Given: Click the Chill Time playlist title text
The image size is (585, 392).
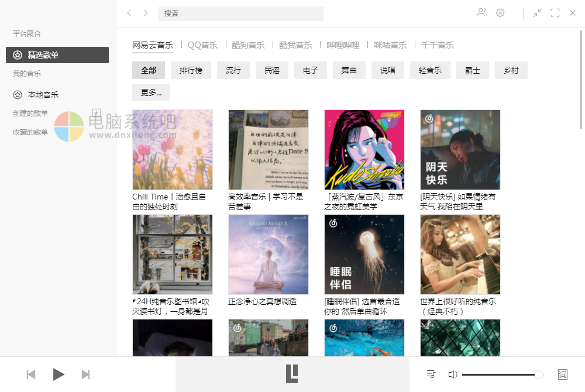Looking at the screenshot, I should pyautogui.click(x=169, y=201).
